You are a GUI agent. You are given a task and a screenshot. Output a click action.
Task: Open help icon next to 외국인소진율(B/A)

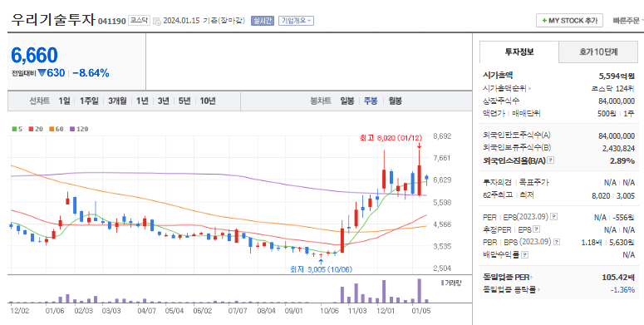[551, 160]
